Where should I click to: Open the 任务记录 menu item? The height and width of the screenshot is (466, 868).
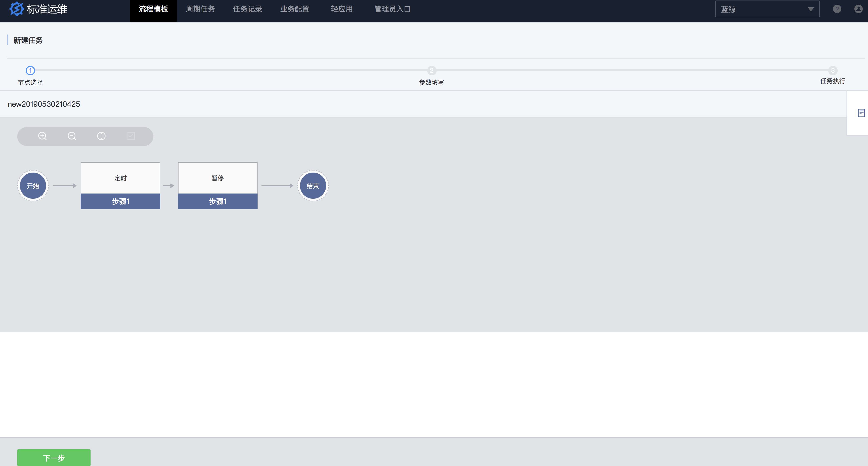(x=247, y=9)
